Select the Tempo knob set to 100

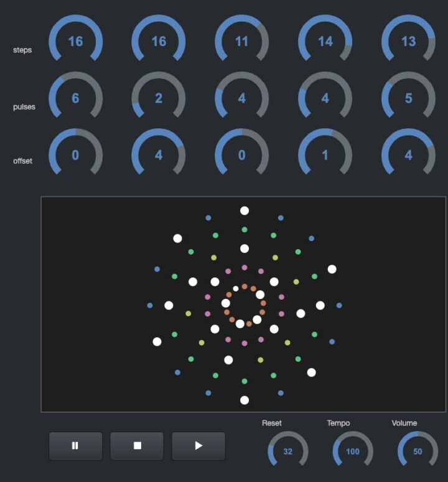[x=353, y=451]
